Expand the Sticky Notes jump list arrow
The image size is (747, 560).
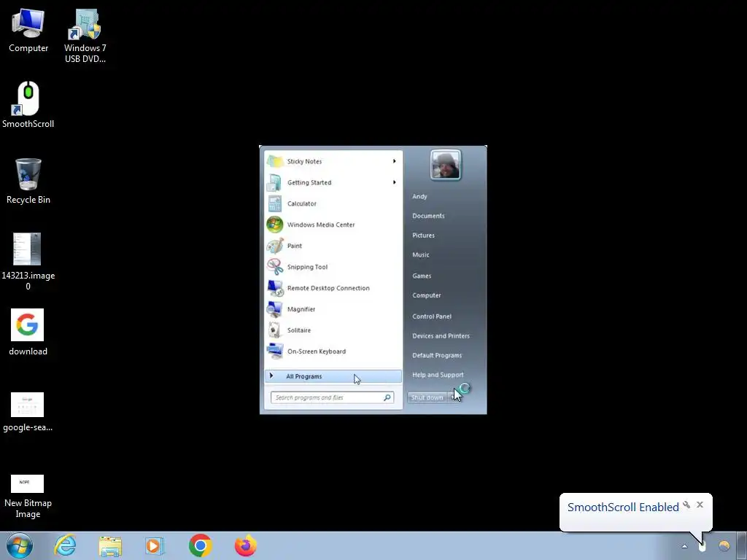pyautogui.click(x=395, y=161)
